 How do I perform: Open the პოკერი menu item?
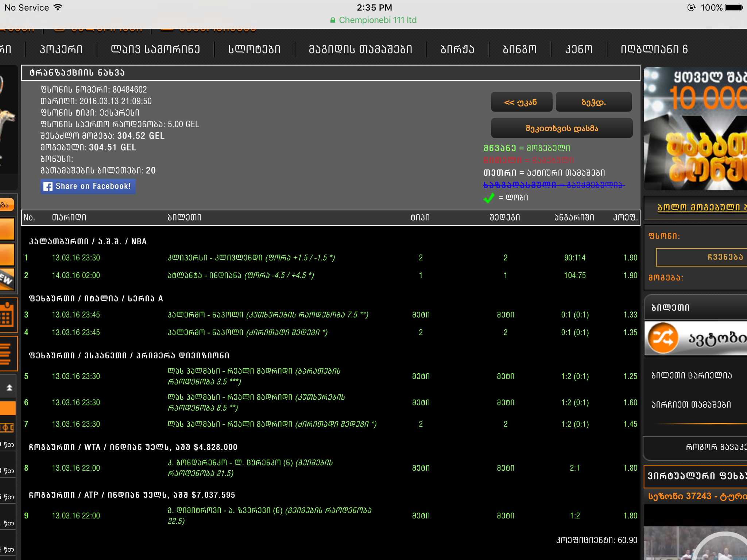tap(61, 49)
